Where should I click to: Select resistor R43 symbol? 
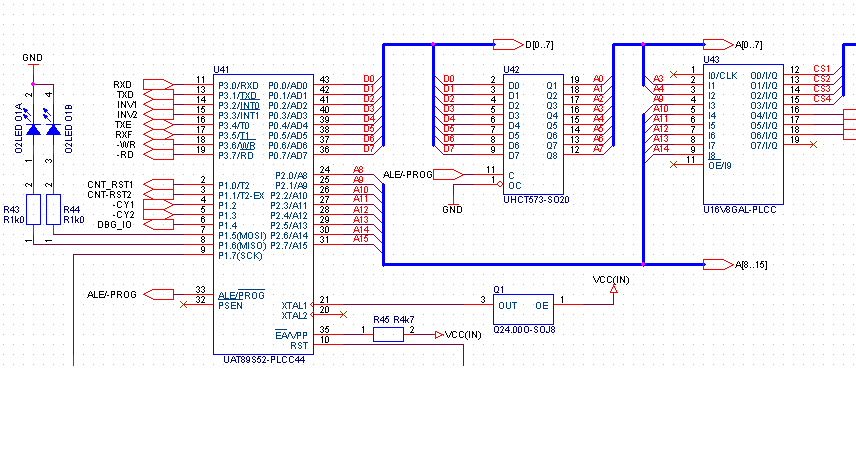tap(33, 209)
